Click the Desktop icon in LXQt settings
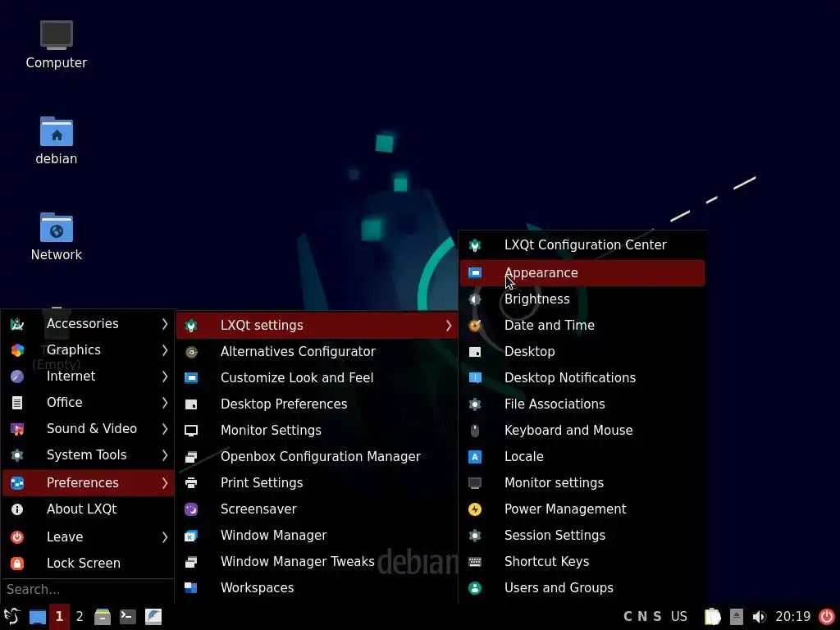840x630 pixels. pos(475,352)
